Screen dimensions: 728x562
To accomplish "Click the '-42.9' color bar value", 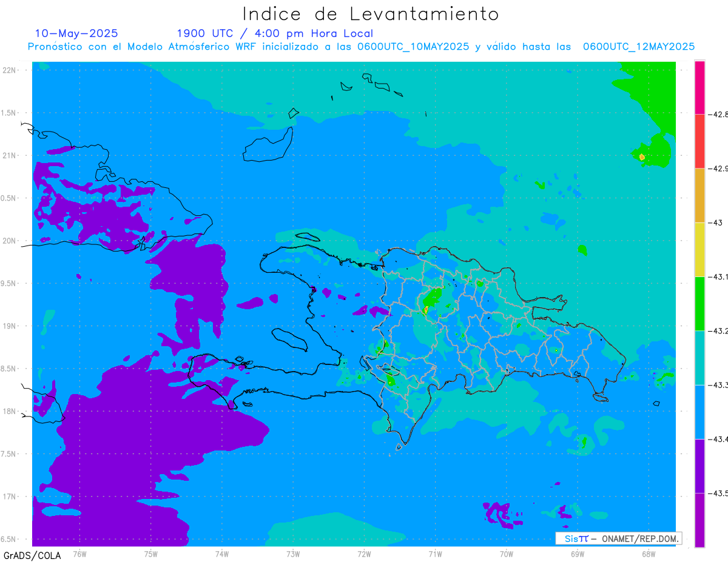I will [718, 168].
